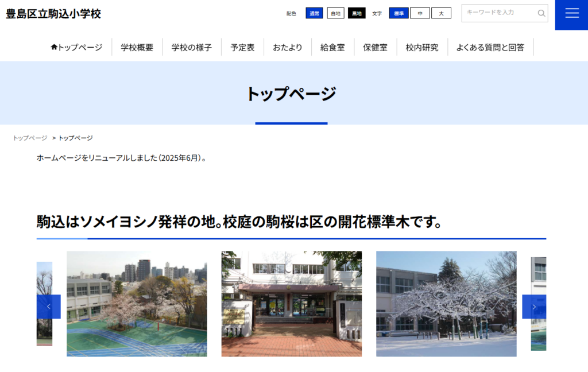Click the home icon beside トップページ
Viewport: 588px width, 372px height.
click(x=54, y=47)
